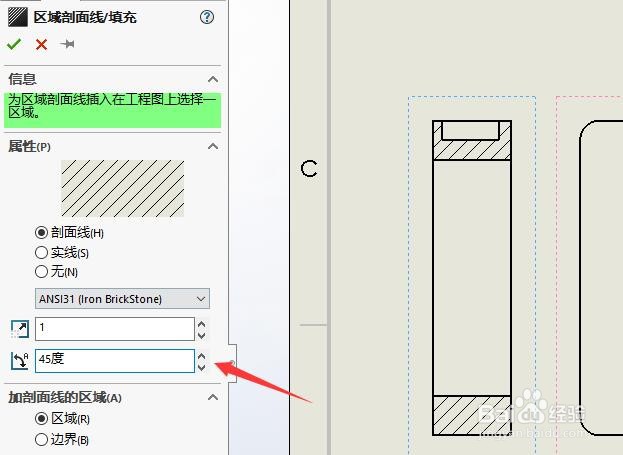Open the ANSI31 (Iron BrickStone) pattern dropdown
Screen dimensions: 623x455
[x=122, y=299]
